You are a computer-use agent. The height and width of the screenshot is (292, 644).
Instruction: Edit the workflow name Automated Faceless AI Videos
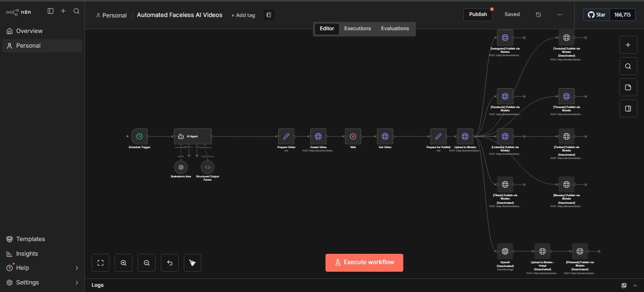click(x=180, y=15)
